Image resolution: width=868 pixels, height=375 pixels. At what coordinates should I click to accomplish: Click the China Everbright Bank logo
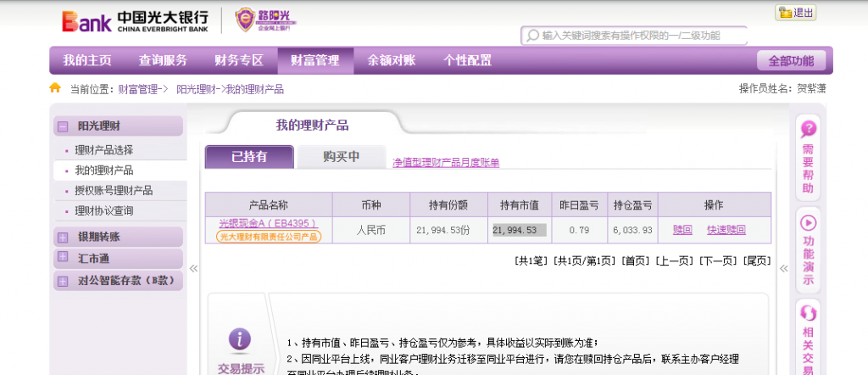click(136, 20)
